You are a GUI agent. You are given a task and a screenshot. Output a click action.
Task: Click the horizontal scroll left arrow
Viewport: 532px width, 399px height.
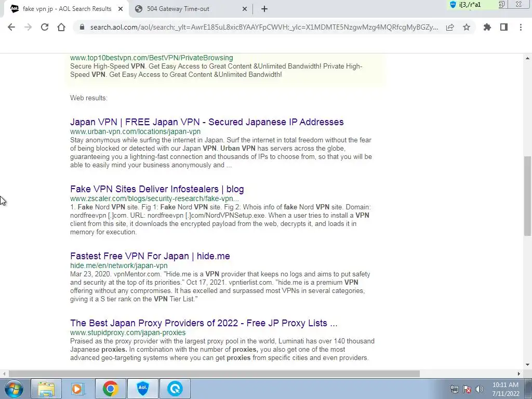[4, 374]
